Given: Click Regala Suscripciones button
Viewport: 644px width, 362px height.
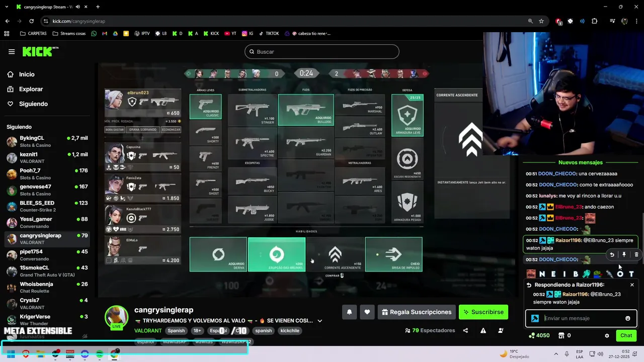Looking at the screenshot, I should tap(417, 312).
